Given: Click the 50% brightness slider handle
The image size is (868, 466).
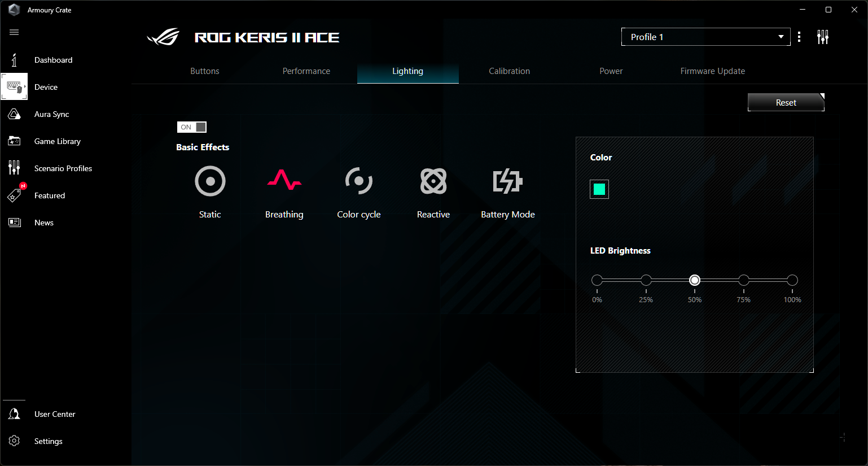Looking at the screenshot, I should pos(695,280).
